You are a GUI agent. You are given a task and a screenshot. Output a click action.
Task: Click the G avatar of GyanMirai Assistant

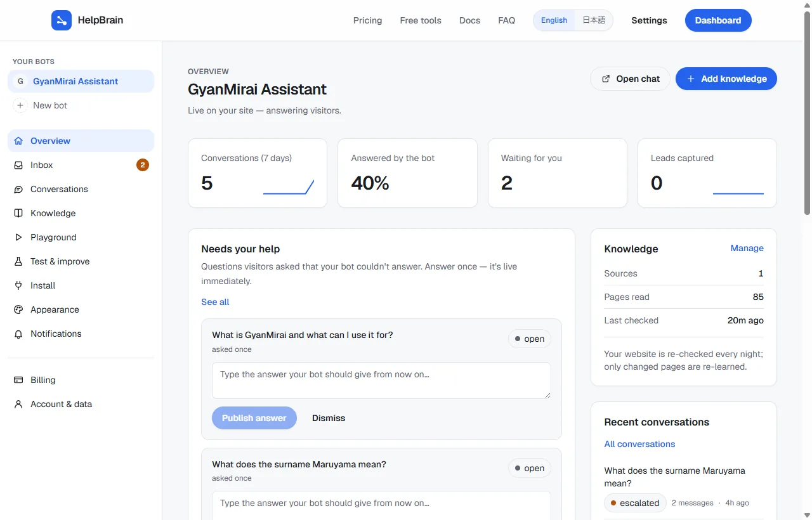click(20, 81)
